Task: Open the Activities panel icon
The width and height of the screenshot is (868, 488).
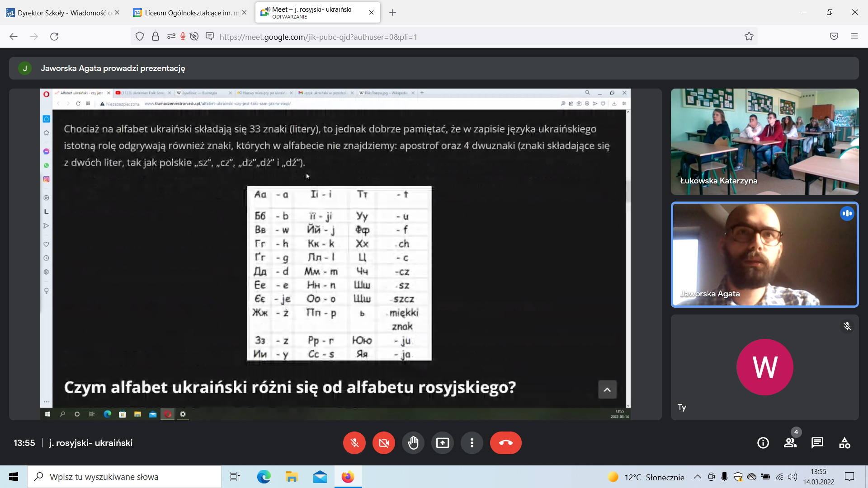Action: 844,443
